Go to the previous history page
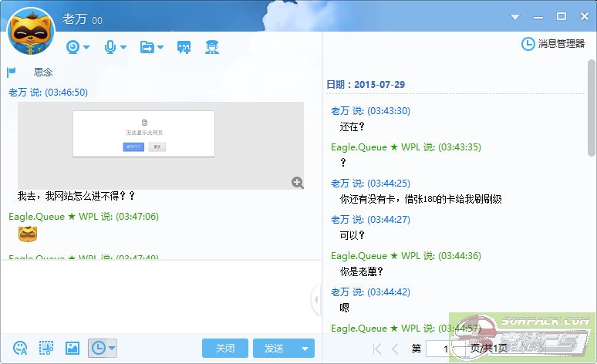This screenshot has width=597, height=364. coord(395,349)
